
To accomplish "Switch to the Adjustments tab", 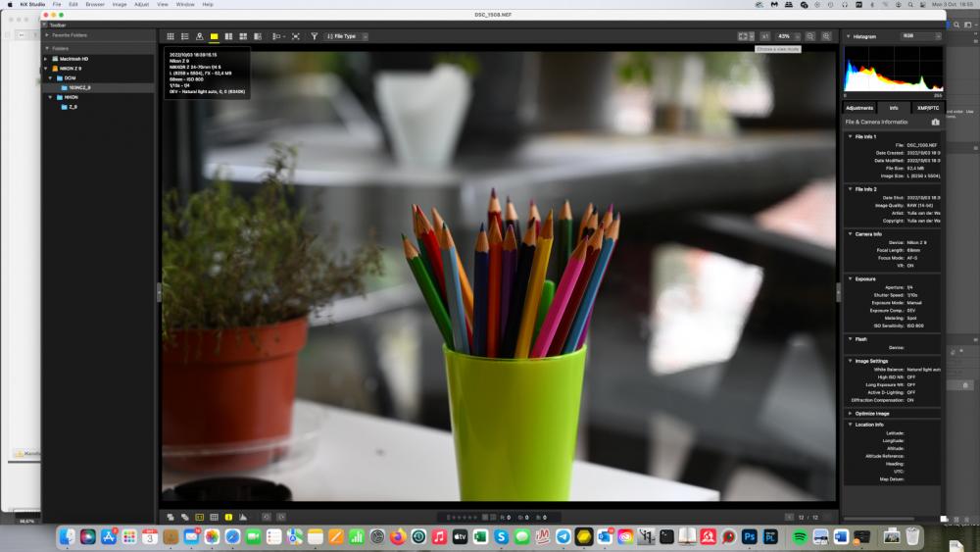I will pyautogui.click(x=859, y=108).
